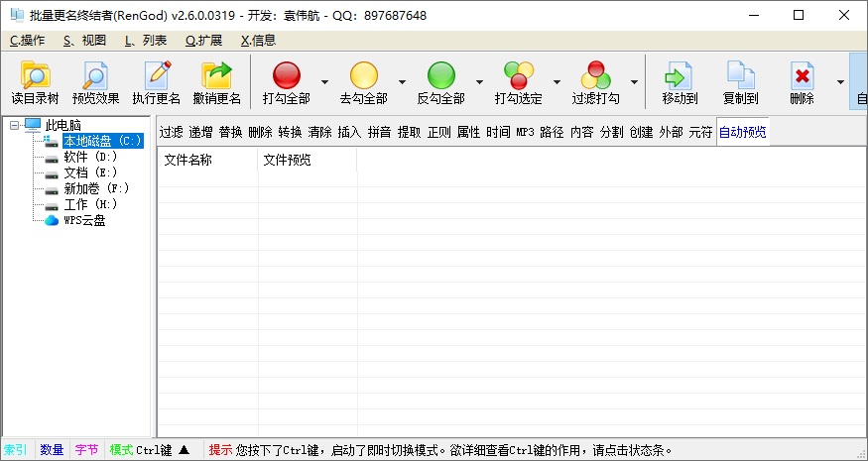868x461 pixels.
Task: Select 工作 (H:) drive
Action: (91, 205)
